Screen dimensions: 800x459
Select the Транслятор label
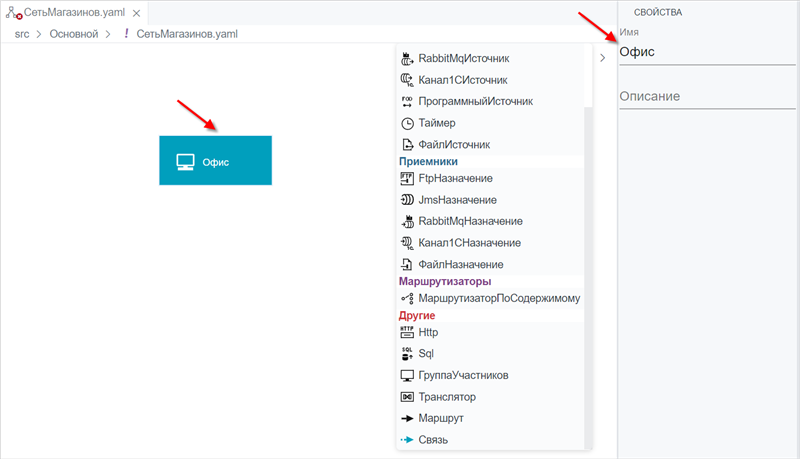447,397
